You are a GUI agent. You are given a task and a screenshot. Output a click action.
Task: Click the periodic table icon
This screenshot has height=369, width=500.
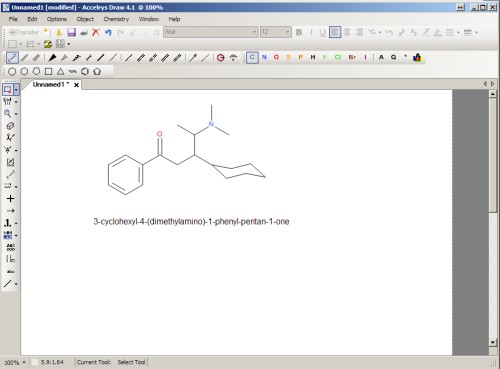(60, 44)
